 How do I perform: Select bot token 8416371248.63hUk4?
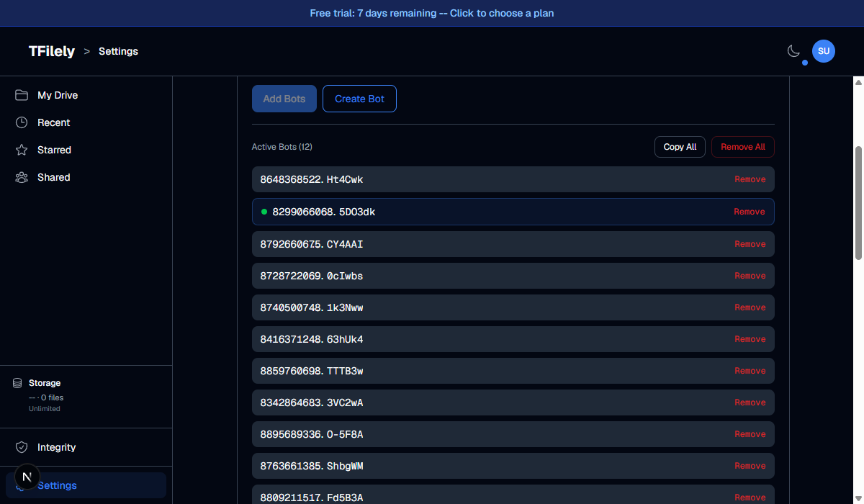pyautogui.click(x=312, y=339)
